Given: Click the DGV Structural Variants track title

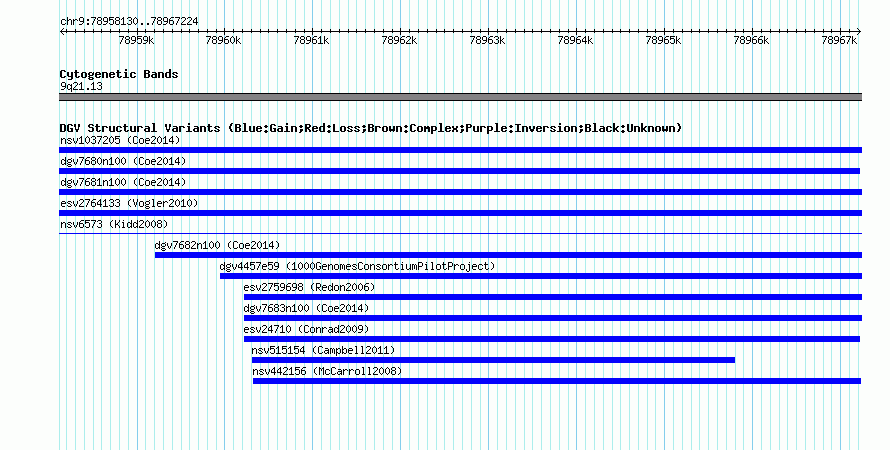Looking at the screenshot, I should pos(371,128).
